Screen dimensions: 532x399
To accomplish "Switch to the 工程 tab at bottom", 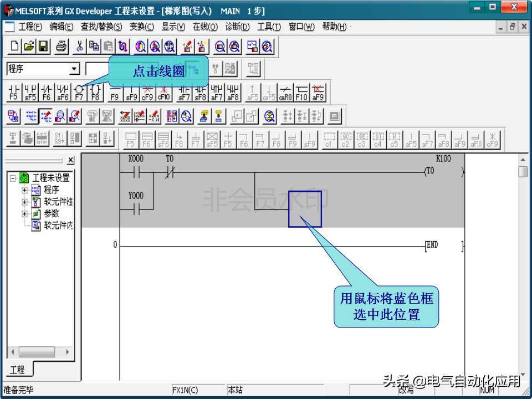I will pyautogui.click(x=17, y=369).
